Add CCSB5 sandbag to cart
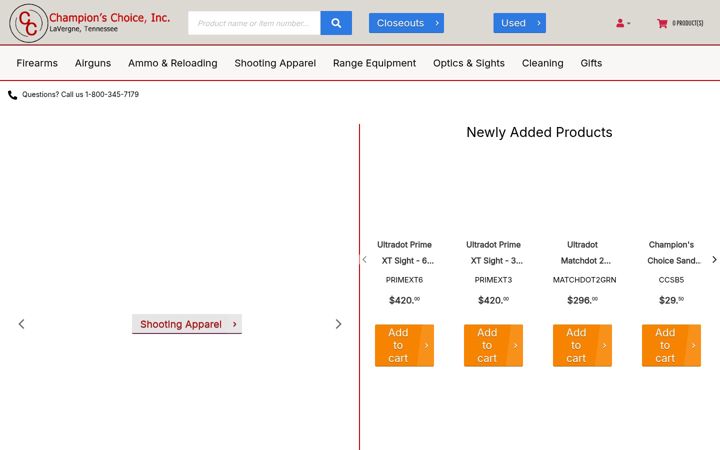This screenshot has width=720, height=450. 671,345
